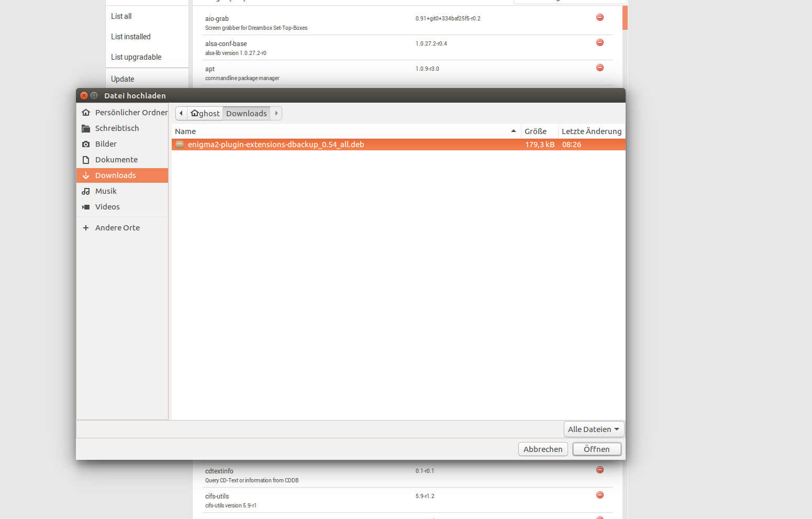Click red remove icon for cifs-utils
The height and width of the screenshot is (519, 812).
(600, 495)
